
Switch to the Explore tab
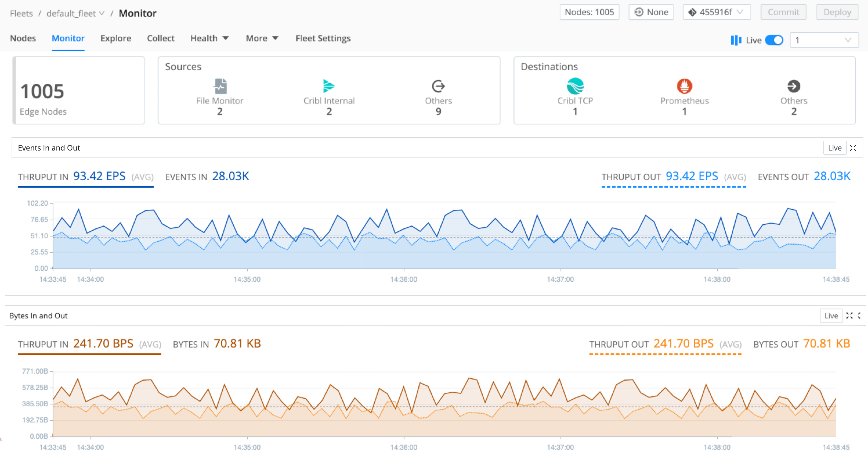(x=116, y=38)
